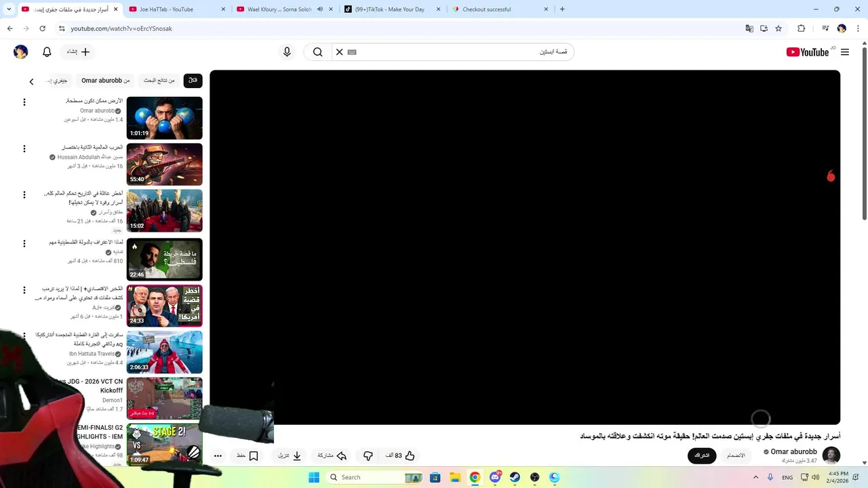Open the YouTube hamburger guide menu
Screen dimensions: 868x488
(845, 52)
